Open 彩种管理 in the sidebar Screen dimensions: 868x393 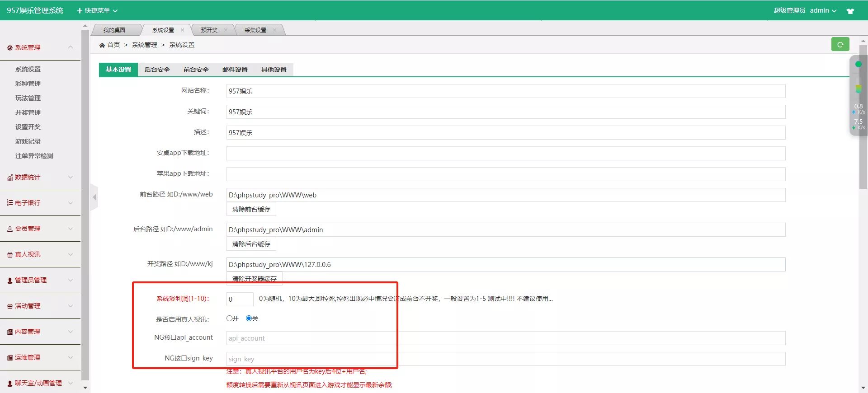pos(28,84)
